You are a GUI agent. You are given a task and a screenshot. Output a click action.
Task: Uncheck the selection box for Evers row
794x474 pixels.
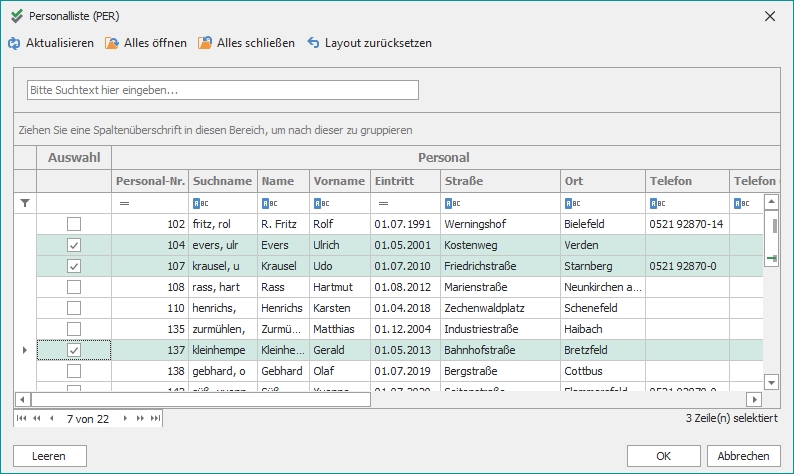[74, 245]
